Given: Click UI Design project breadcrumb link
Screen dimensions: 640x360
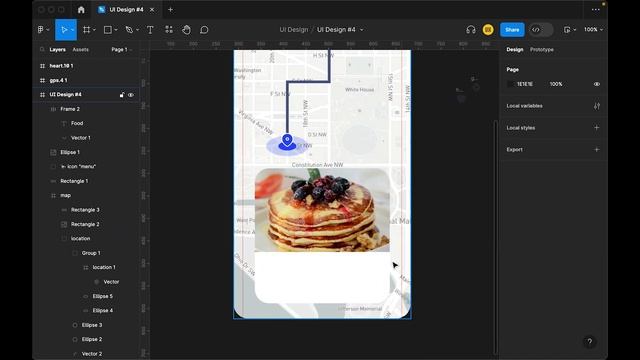Looking at the screenshot, I should [x=293, y=29].
